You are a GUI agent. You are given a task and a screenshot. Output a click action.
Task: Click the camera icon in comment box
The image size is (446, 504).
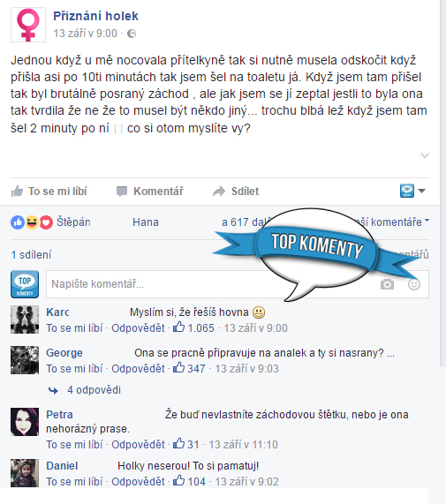[387, 284]
